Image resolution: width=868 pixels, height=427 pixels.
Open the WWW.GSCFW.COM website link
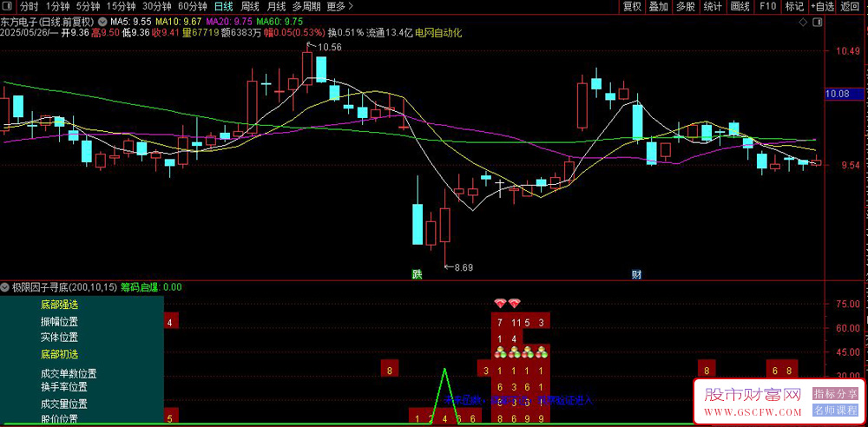pyautogui.click(x=753, y=412)
